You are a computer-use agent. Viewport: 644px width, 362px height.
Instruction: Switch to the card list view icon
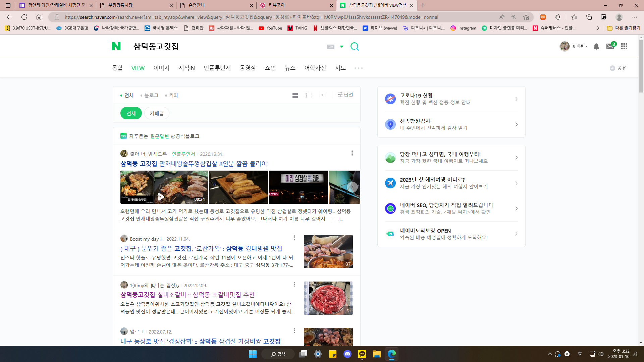tap(295, 96)
